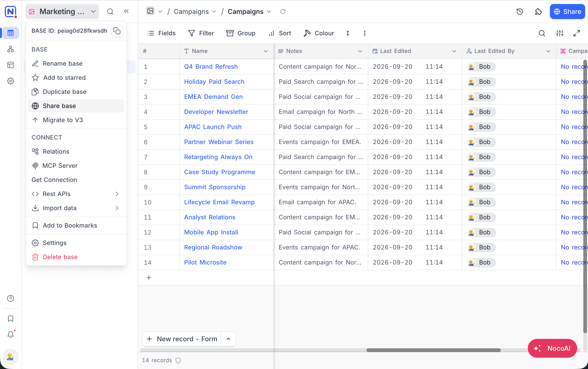Click the shield icon beside 14 records
The width and height of the screenshot is (588, 369).
[x=178, y=360]
